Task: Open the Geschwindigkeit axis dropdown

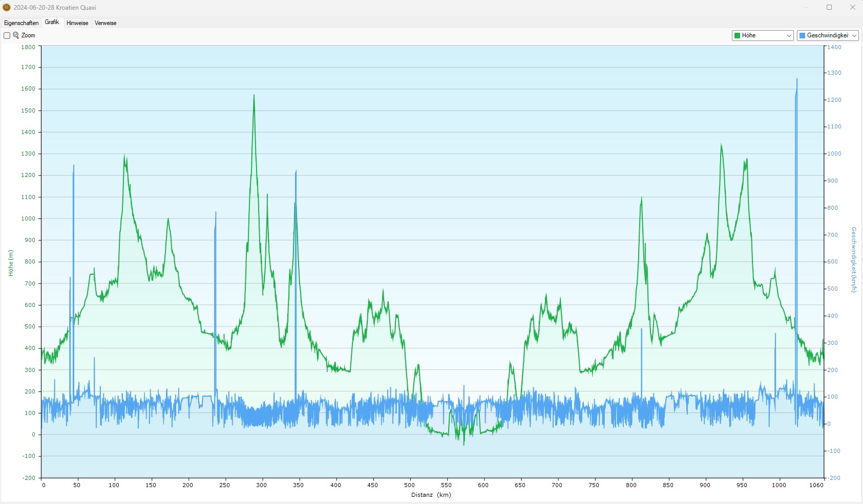Action: coord(827,35)
